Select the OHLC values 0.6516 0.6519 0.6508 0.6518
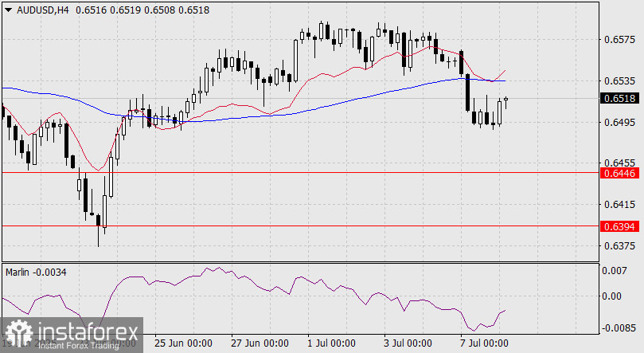The image size is (644, 353). click(x=142, y=10)
